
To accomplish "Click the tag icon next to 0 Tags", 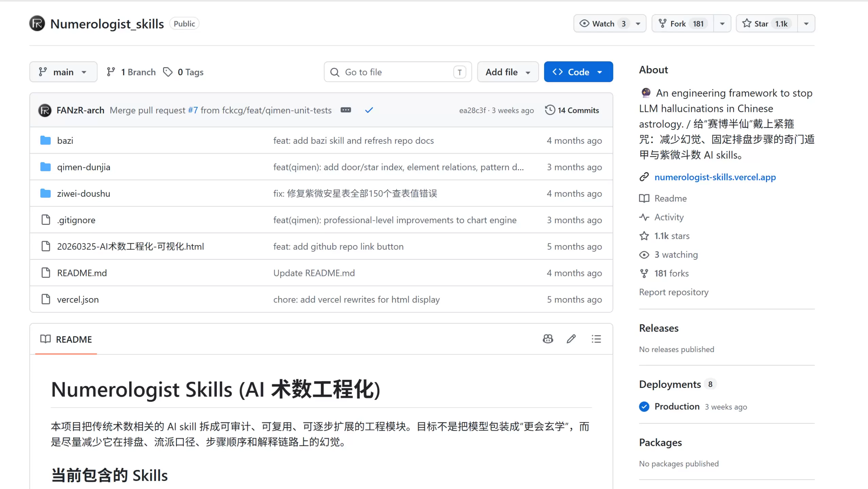I will pos(168,72).
